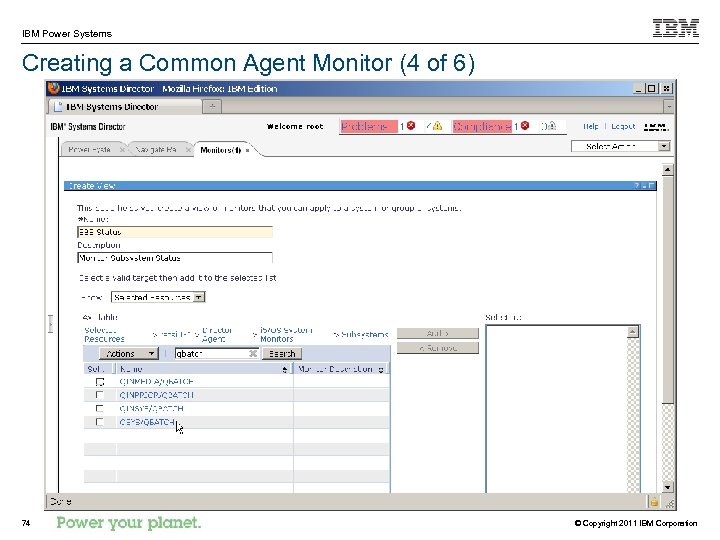Minimize the Create View panel
The height and width of the screenshot is (540, 720).
(x=644, y=186)
